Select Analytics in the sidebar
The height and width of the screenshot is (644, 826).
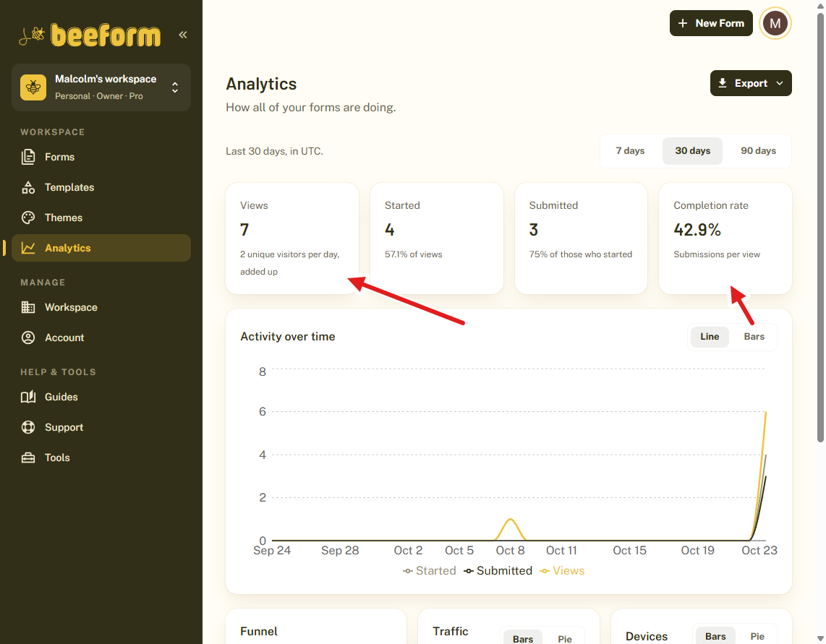(101, 248)
